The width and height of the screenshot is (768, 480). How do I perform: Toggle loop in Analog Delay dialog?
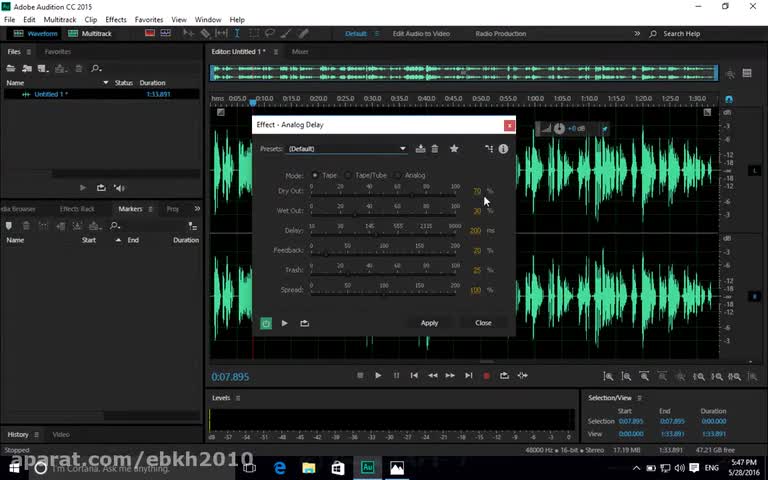(304, 323)
